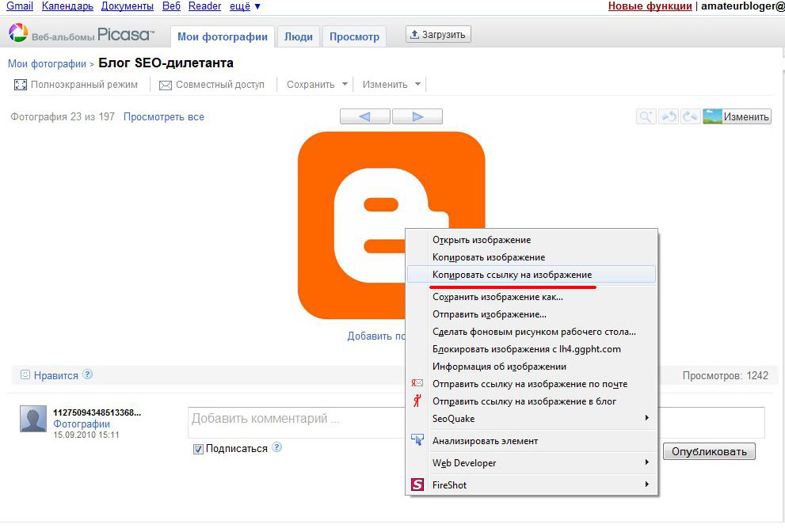Expand the FireShot submenu
This screenshot has width=785, height=532.
(532, 485)
